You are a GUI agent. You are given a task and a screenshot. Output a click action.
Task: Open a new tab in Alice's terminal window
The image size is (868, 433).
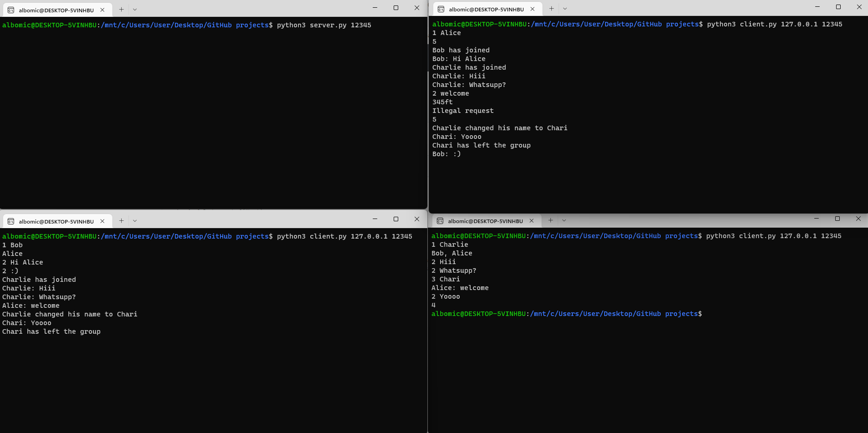pyautogui.click(x=551, y=9)
